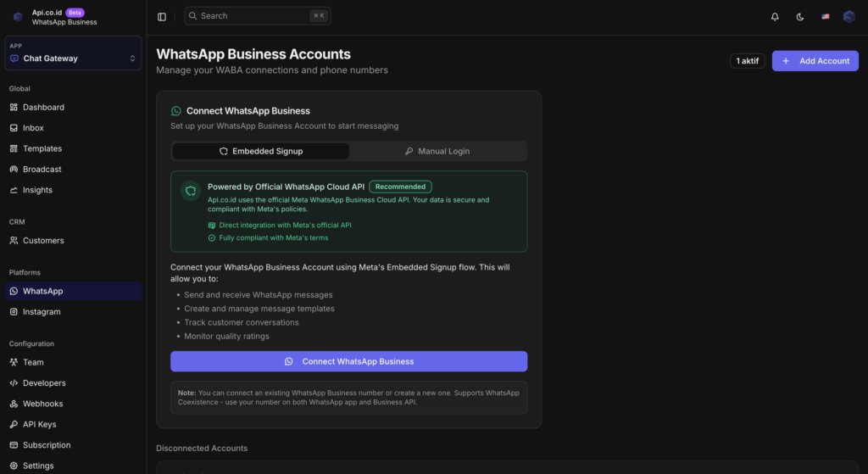The width and height of the screenshot is (868, 474).
Task: Click the shield icon in green card
Action: (x=191, y=191)
